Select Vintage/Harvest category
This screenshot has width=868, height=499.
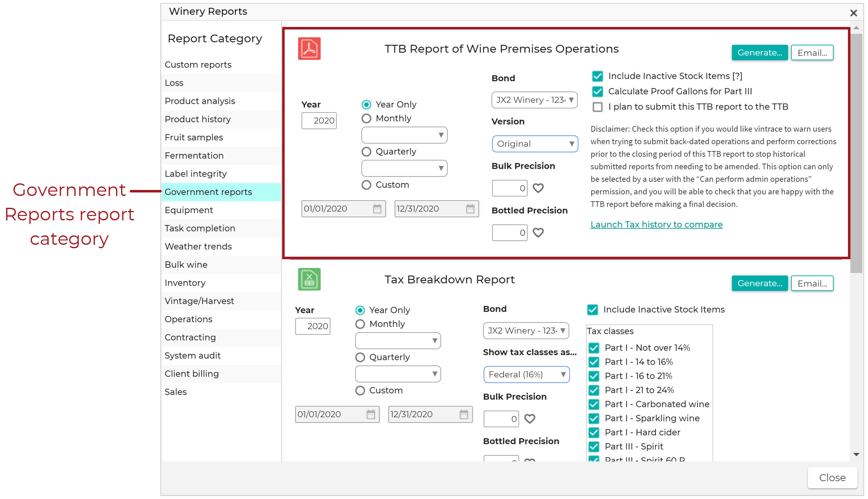(221, 301)
